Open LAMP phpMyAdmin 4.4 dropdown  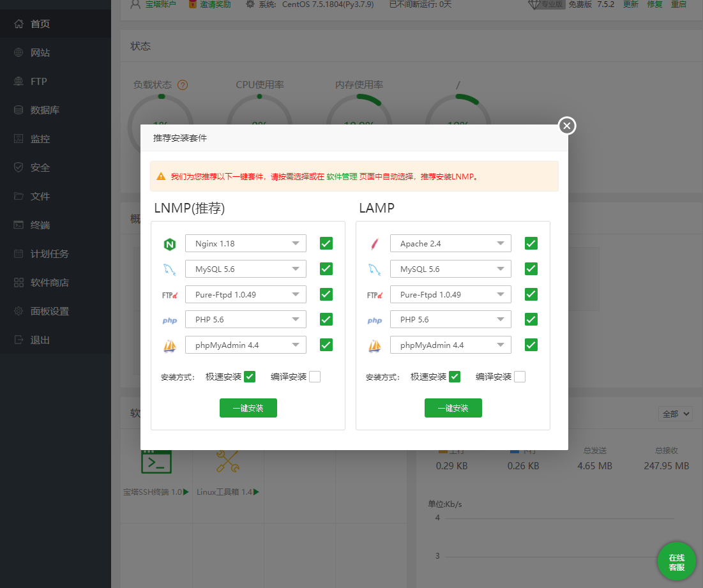[x=451, y=345]
